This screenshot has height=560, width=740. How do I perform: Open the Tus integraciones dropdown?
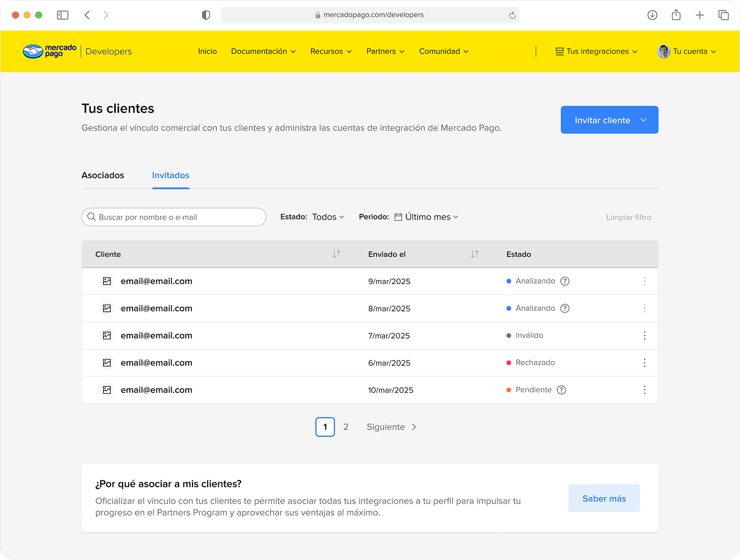[x=597, y=52]
